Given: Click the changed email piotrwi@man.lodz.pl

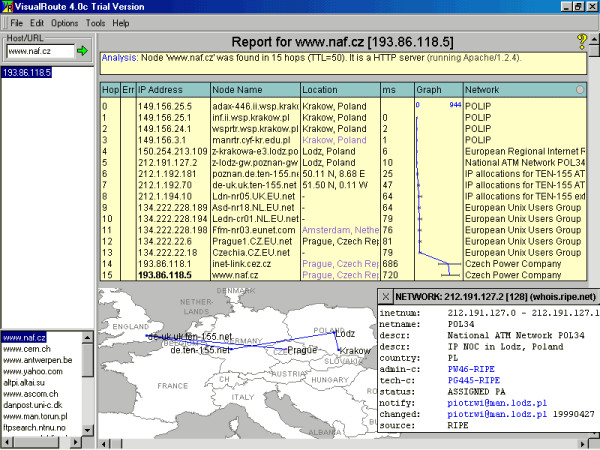Looking at the screenshot, I should pos(497,414).
